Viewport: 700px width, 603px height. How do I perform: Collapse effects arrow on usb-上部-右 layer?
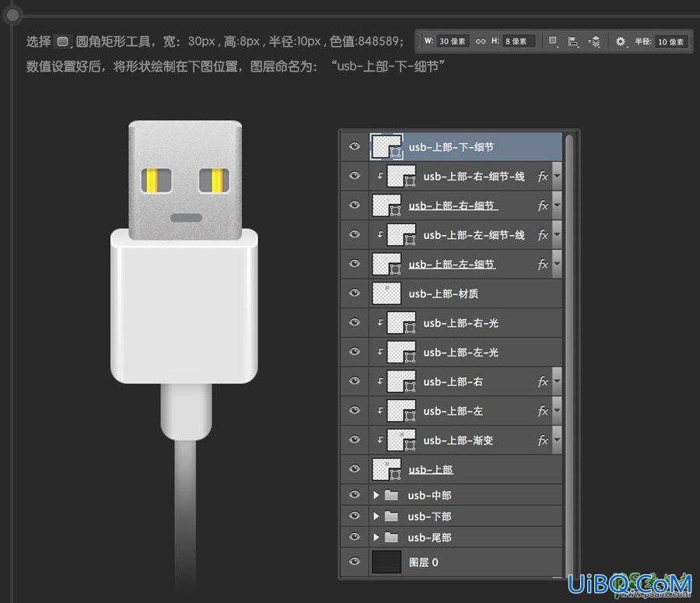(557, 381)
